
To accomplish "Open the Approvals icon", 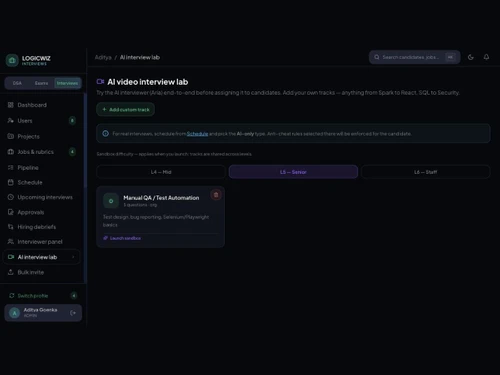I will click(x=11, y=212).
